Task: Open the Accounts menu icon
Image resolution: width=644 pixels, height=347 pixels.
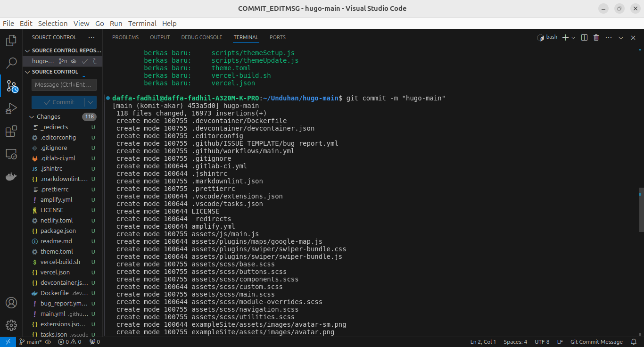Action: (x=11, y=303)
